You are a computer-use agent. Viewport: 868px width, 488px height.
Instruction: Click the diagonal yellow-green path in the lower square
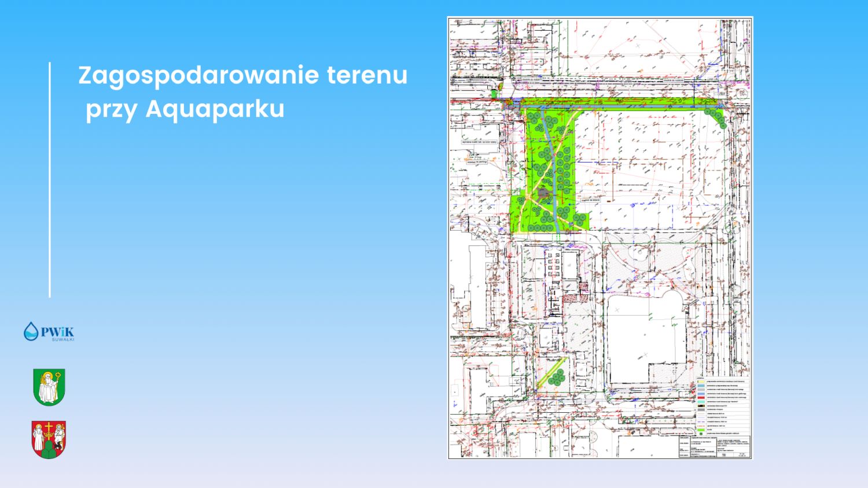547,375
